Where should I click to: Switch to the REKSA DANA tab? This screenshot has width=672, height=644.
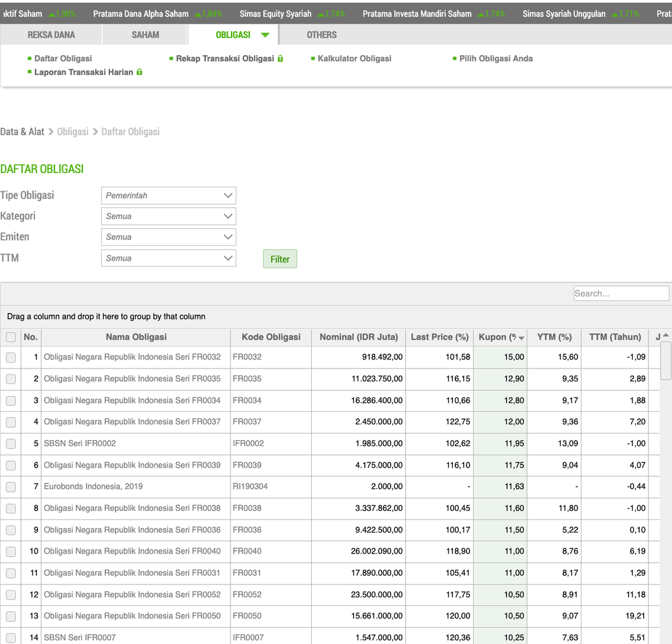point(51,35)
